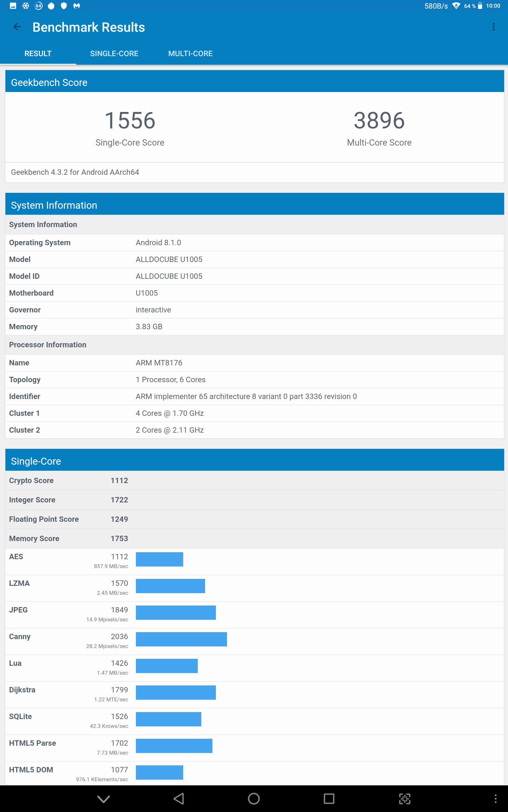Tap the Wi-Fi signal icon
This screenshot has height=812, width=508.
(456, 6)
